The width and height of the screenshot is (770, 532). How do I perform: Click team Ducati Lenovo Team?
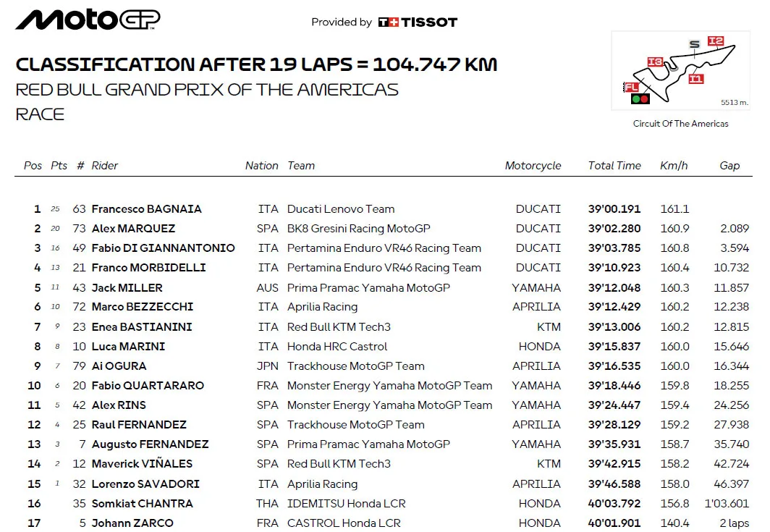pos(341,208)
